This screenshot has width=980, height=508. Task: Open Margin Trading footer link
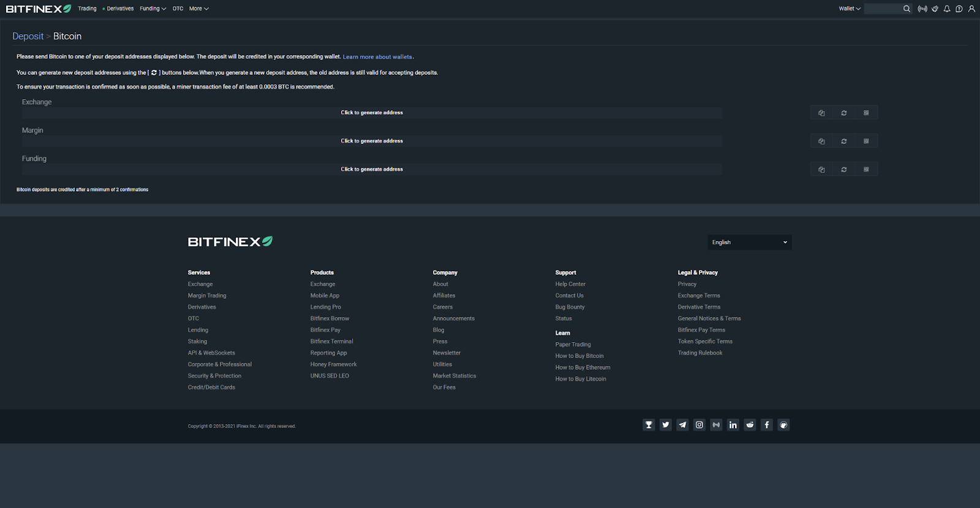point(207,296)
